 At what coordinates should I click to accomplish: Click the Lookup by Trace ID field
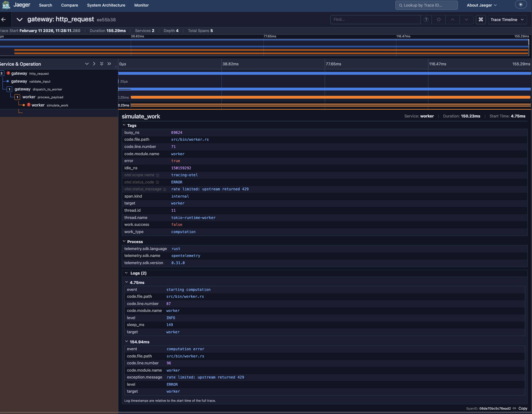coord(426,5)
